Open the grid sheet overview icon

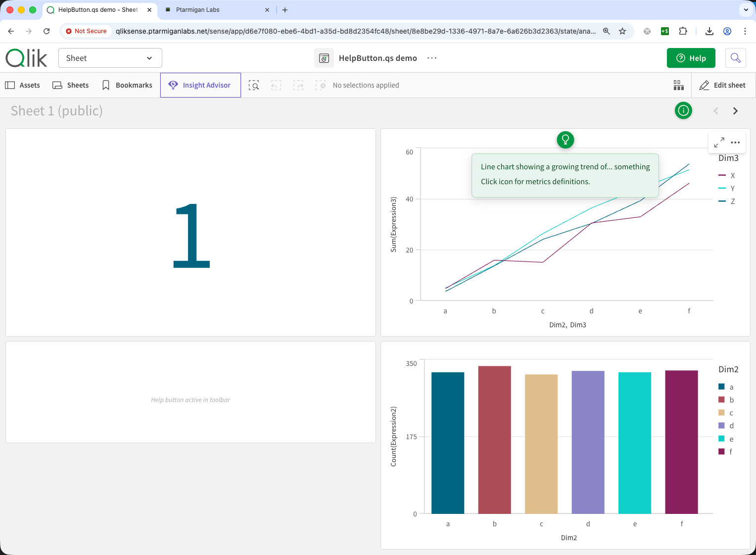click(678, 85)
